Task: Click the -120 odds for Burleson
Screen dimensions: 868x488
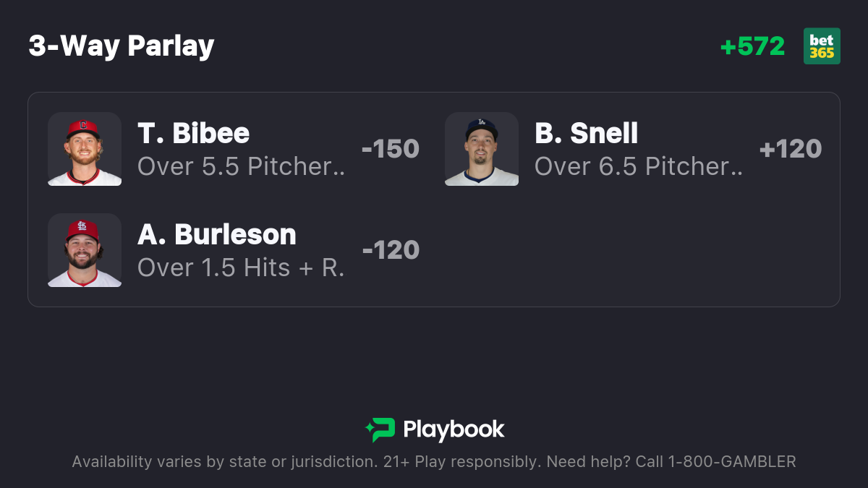Action: (391, 250)
